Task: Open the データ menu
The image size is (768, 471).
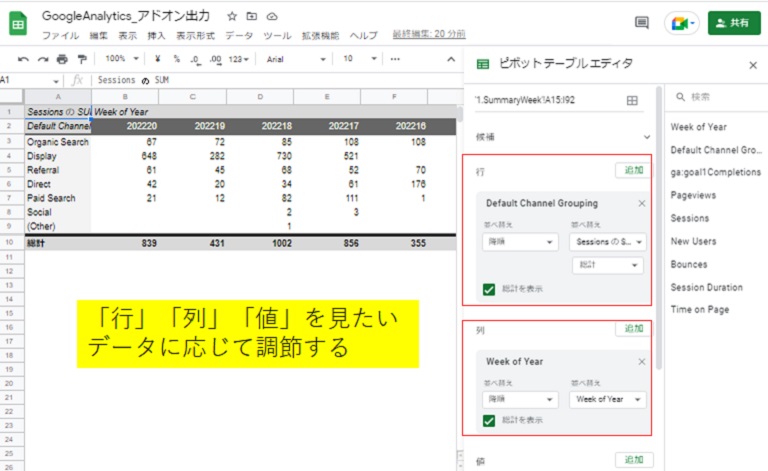Action: [x=239, y=35]
